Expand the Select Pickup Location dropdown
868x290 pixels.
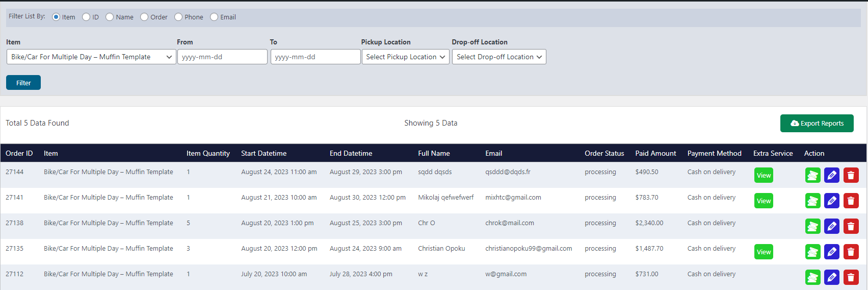coord(405,57)
